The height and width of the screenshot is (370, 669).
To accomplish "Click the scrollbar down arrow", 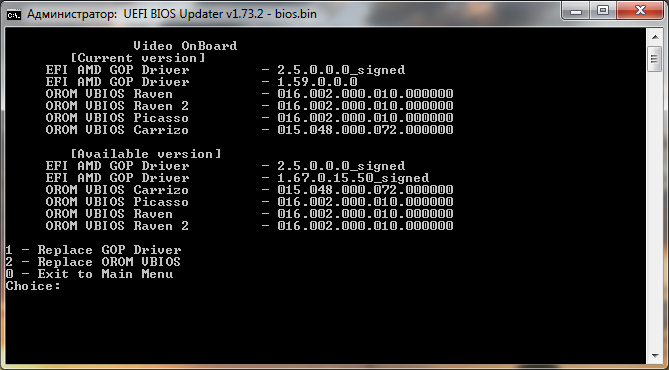I will coord(655,355).
